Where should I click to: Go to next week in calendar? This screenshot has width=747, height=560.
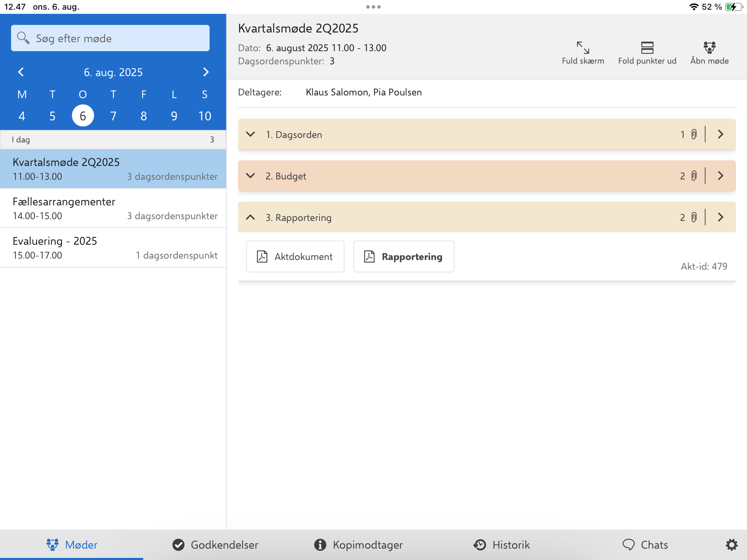[206, 72]
